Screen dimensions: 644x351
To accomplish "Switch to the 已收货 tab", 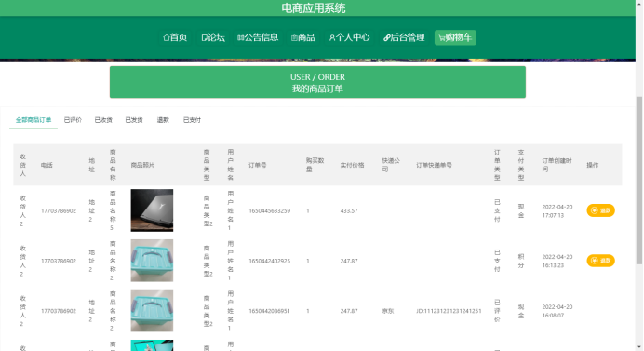I will click(103, 120).
